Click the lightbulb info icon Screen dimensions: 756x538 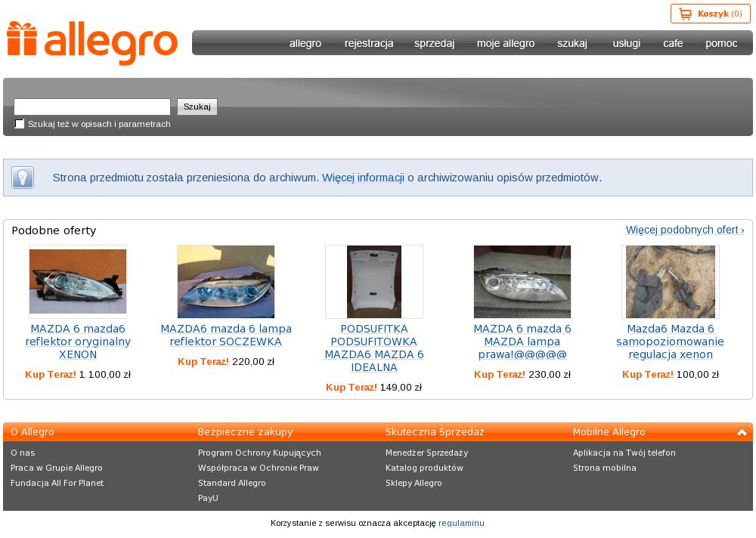pyautogui.click(x=23, y=178)
